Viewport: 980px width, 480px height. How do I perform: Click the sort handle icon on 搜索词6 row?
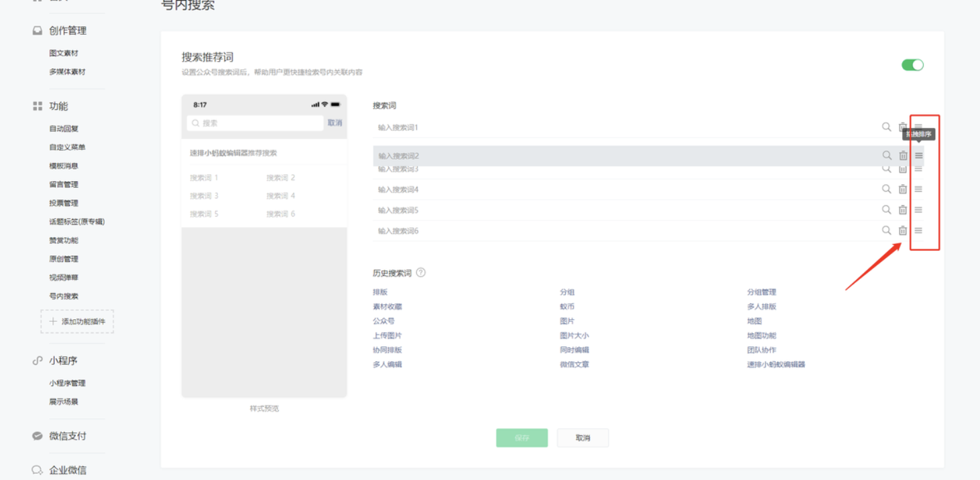(x=918, y=231)
